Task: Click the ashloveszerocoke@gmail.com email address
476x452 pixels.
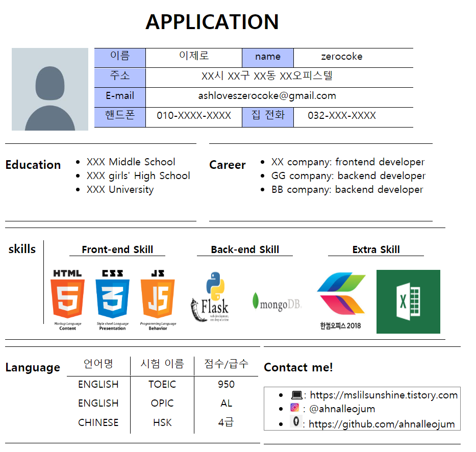Action: (x=267, y=96)
